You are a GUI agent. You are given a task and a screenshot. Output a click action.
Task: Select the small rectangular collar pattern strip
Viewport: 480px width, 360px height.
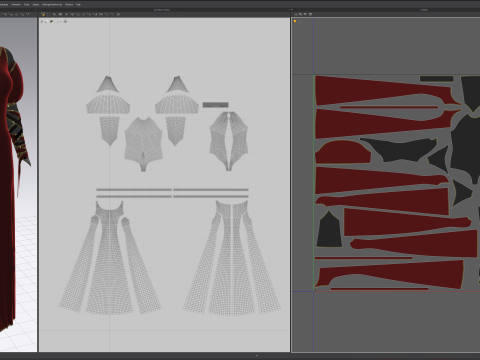(x=216, y=105)
